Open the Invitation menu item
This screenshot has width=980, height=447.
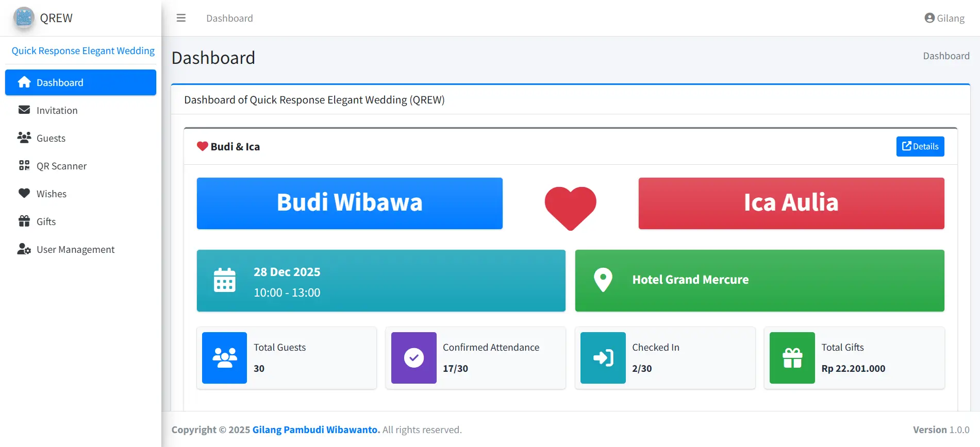(57, 110)
